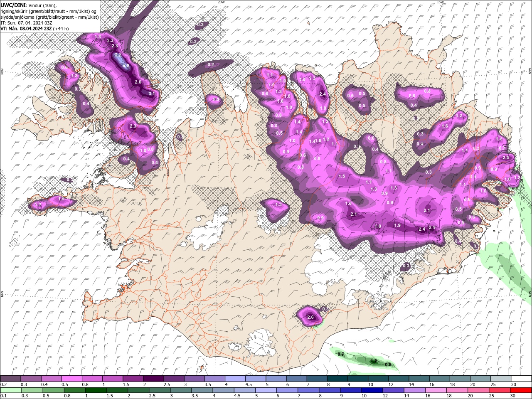Viewport: 532px width, 399px height.
Task: Click the 'slydda/snjókoma' snow description line
Action: coord(49,17)
